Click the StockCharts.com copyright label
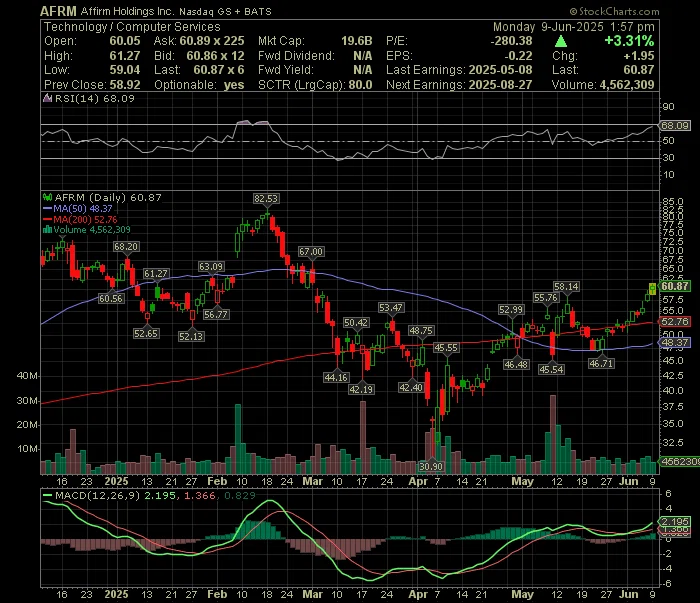Screen dimensions: 700x603 [x=614, y=11]
